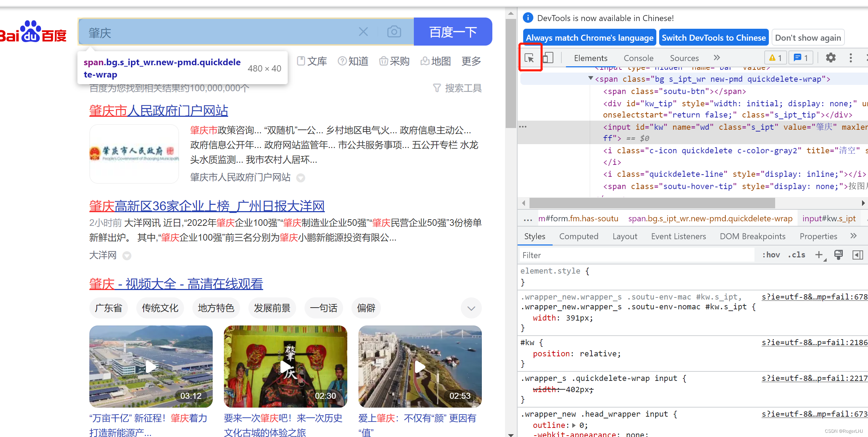Play the 02:30 opera video

point(286,367)
